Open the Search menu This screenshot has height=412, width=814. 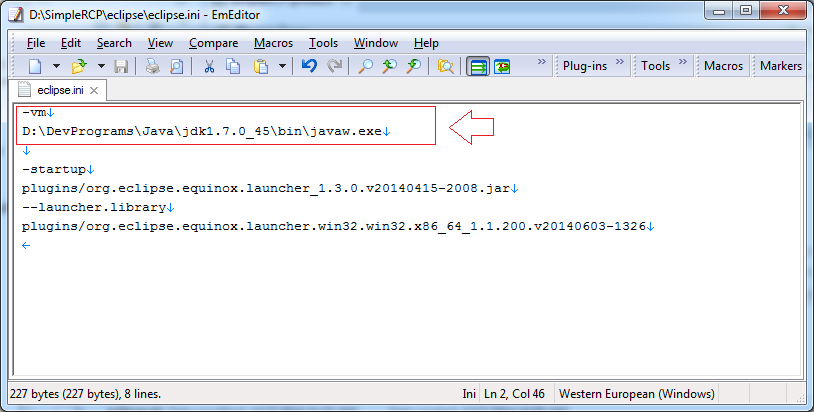pos(114,43)
